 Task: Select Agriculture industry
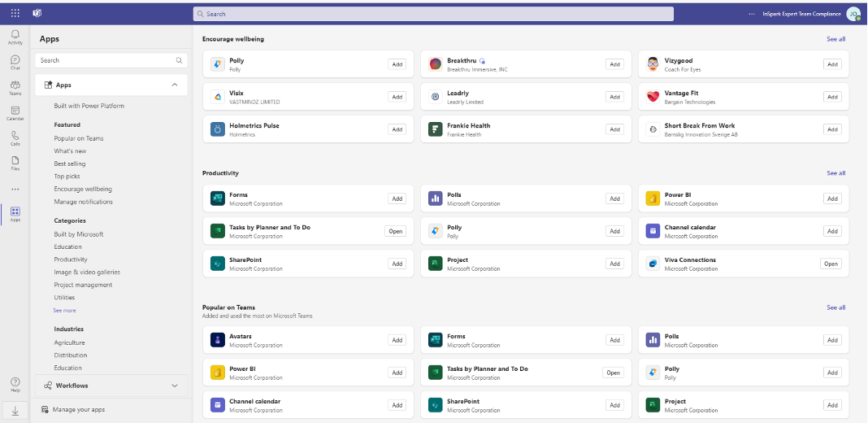click(x=70, y=342)
